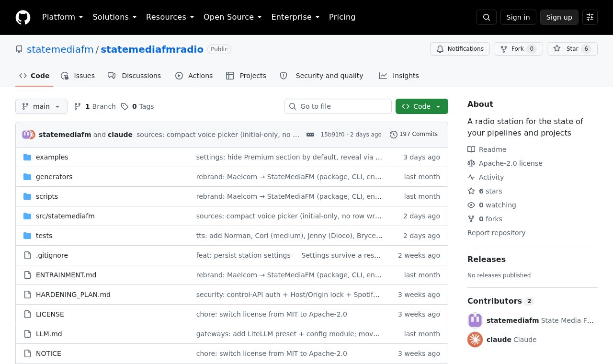Click the Sign in button
The width and height of the screenshot is (613, 364).
coord(518,17)
